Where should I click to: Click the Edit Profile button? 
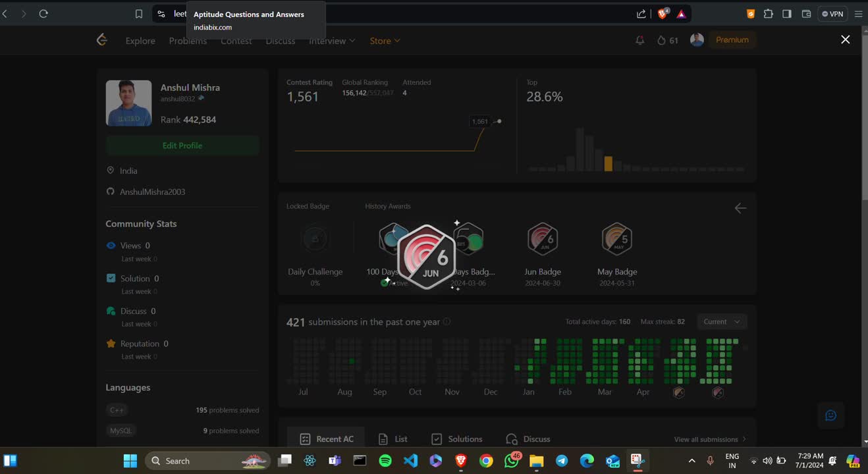pyautogui.click(x=182, y=145)
